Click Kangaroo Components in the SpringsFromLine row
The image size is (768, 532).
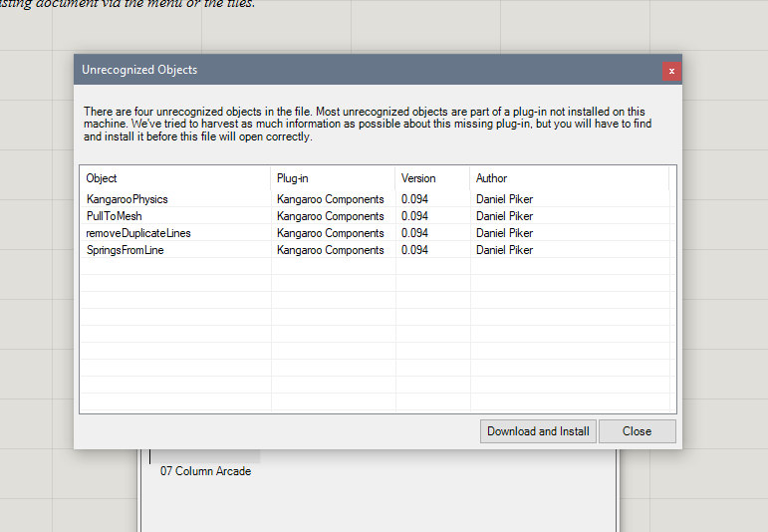330,250
